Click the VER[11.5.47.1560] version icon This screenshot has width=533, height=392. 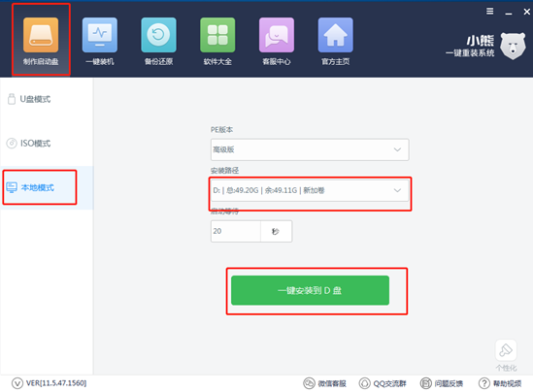[17, 383]
